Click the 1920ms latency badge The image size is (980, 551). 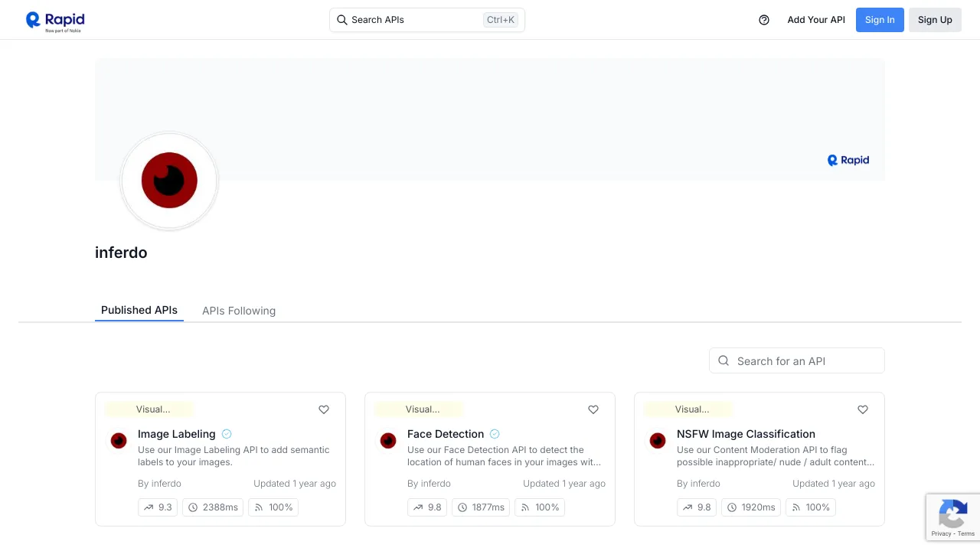[x=751, y=507]
